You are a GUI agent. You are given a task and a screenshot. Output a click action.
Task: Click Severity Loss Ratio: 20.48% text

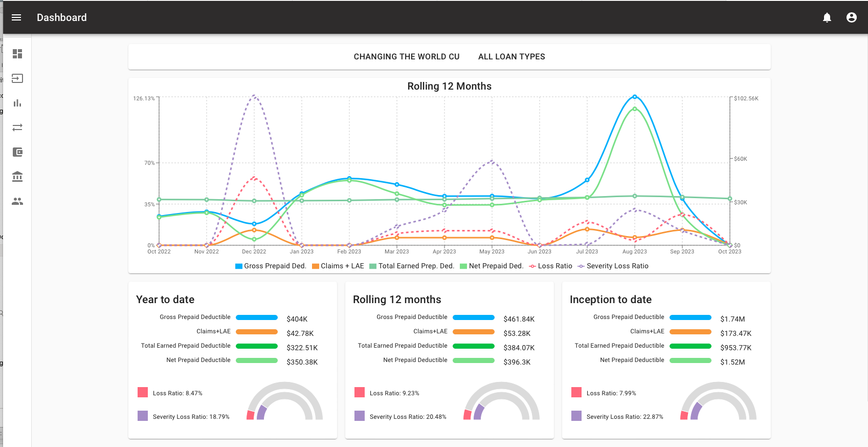point(408,417)
